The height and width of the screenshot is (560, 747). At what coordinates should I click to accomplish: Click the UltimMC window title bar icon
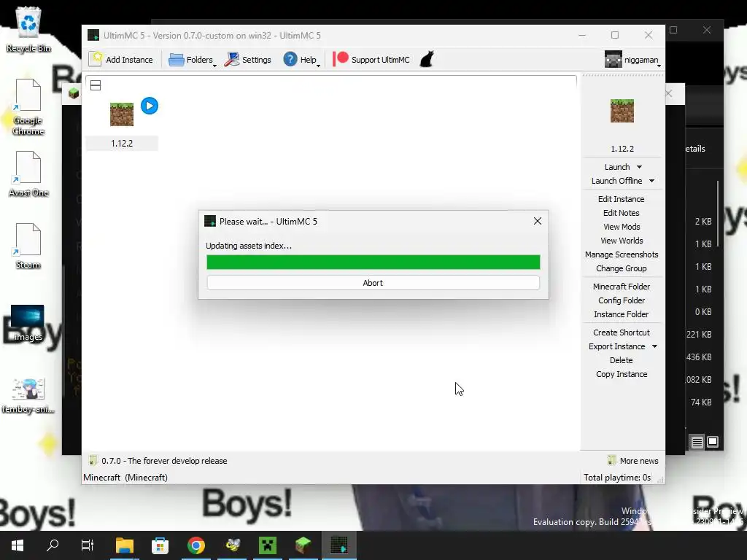click(x=93, y=35)
